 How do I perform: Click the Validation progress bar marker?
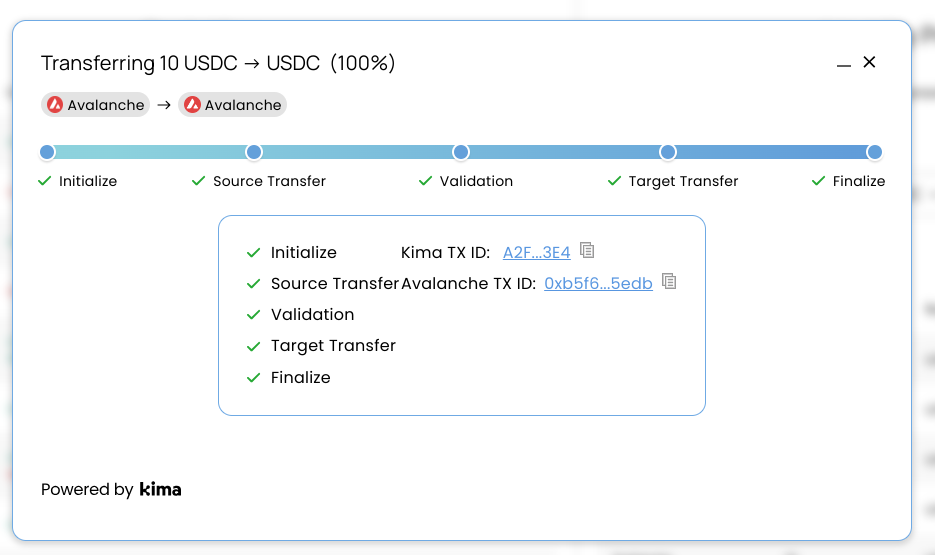461,152
